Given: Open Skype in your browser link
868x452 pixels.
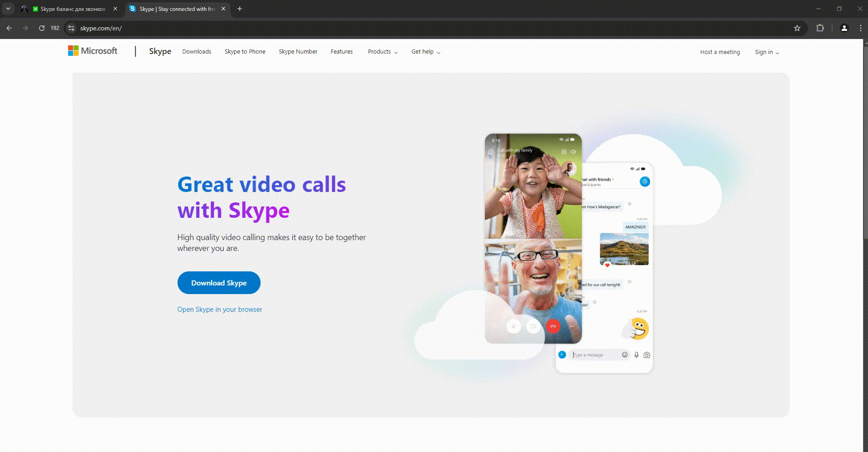Looking at the screenshot, I should point(220,310).
